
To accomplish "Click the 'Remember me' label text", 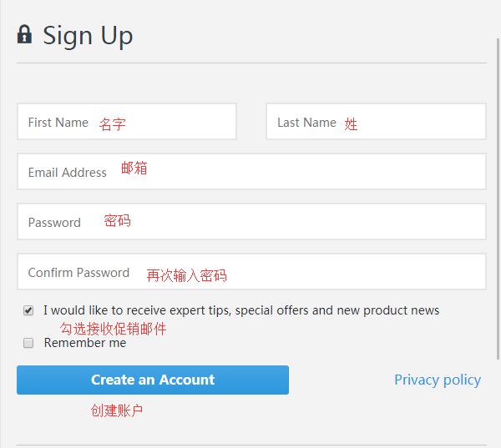I will tap(85, 343).
